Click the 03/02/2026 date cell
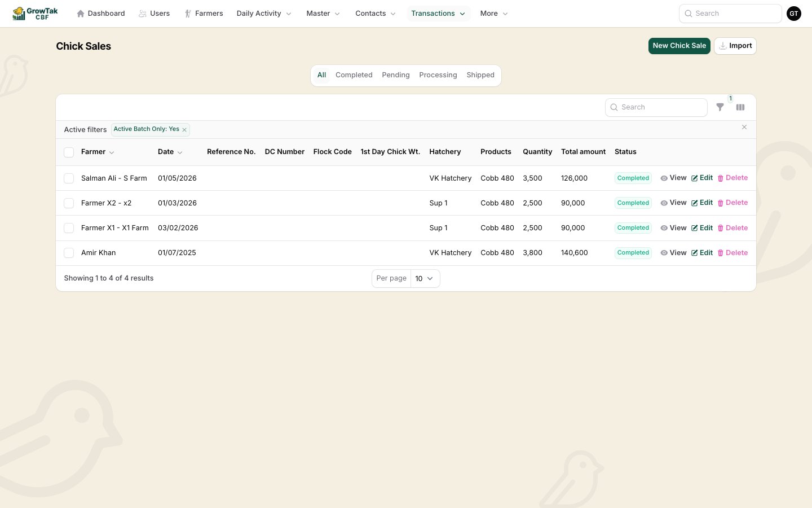812x508 pixels. [x=178, y=228]
